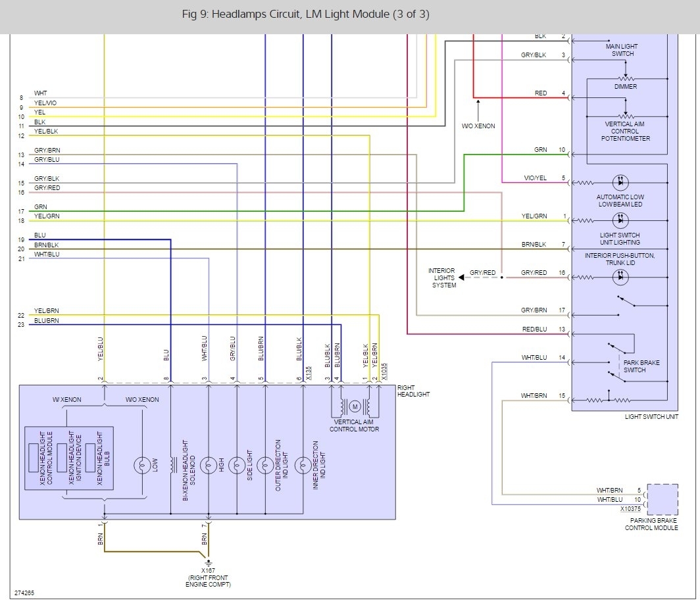Click the HIGH beam bulb symbol
This screenshot has height=609, width=700.
click(x=209, y=466)
